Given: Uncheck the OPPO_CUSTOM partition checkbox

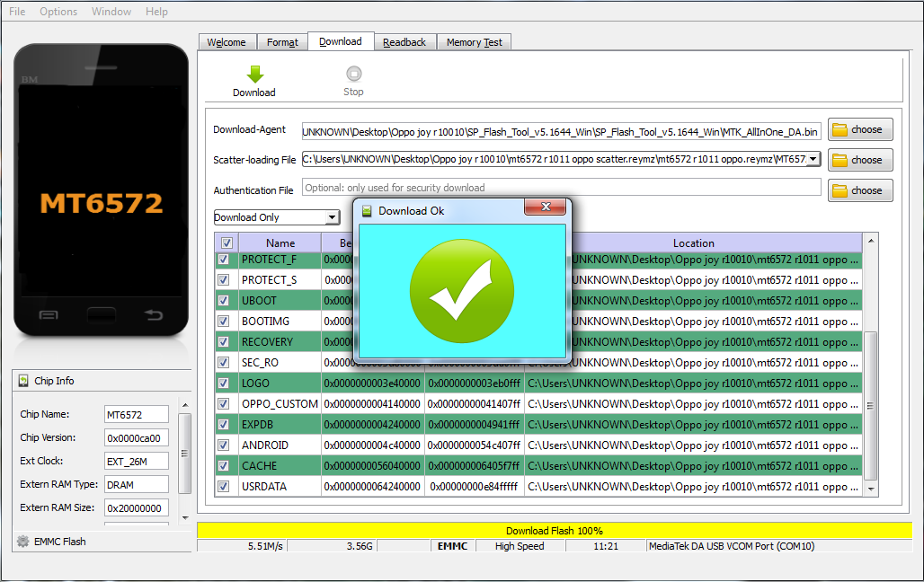Looking at the screenshot, I should [223, 403].
